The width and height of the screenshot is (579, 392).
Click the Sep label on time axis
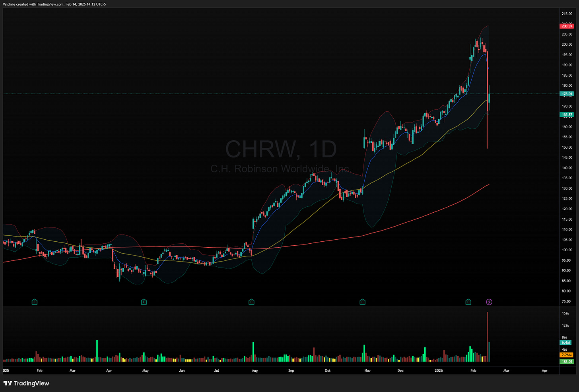(x=291, y=371)
